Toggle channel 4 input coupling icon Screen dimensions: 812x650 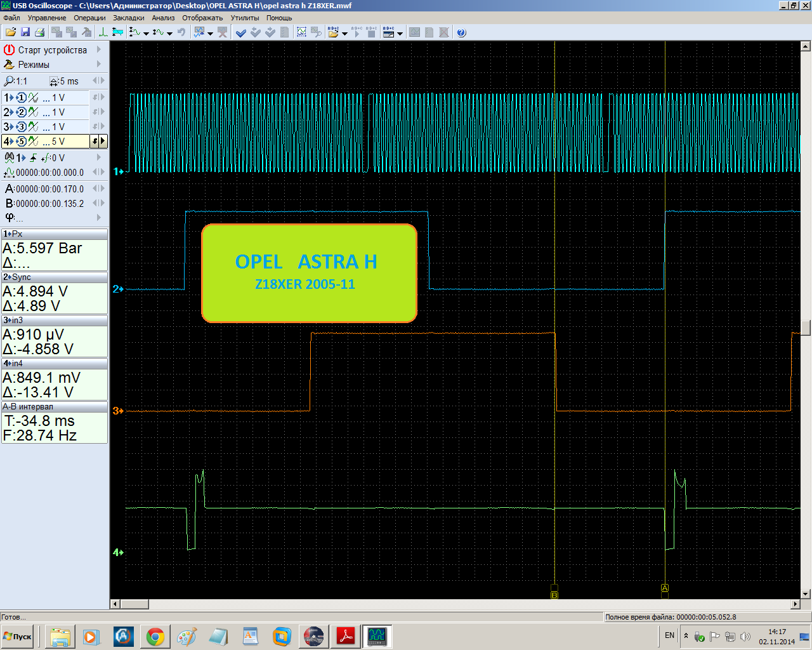pos(33,142)
